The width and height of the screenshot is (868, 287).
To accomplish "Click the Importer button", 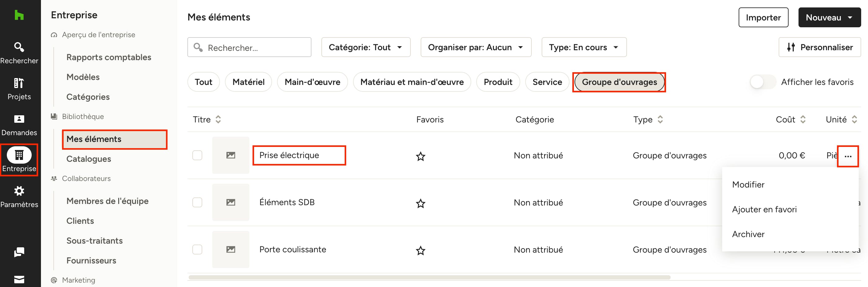I will pyautogui.click(x=763, y=17).
